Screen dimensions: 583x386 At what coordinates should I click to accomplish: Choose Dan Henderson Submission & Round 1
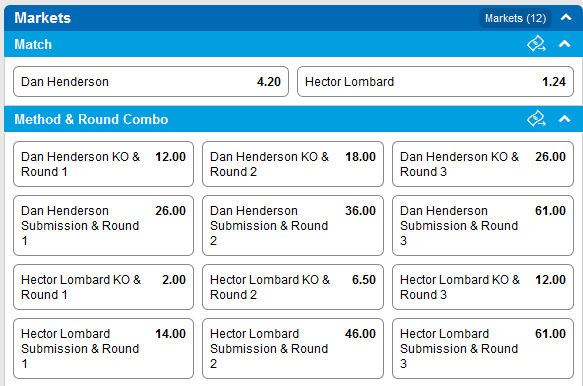pos(103,225)
